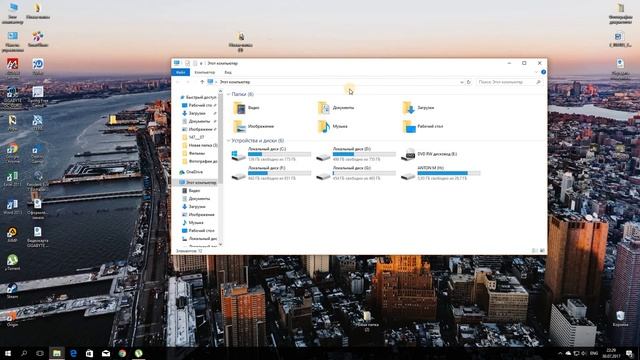Open the Музыка folder
Screen dimensions: 640x360
[333, 127]
